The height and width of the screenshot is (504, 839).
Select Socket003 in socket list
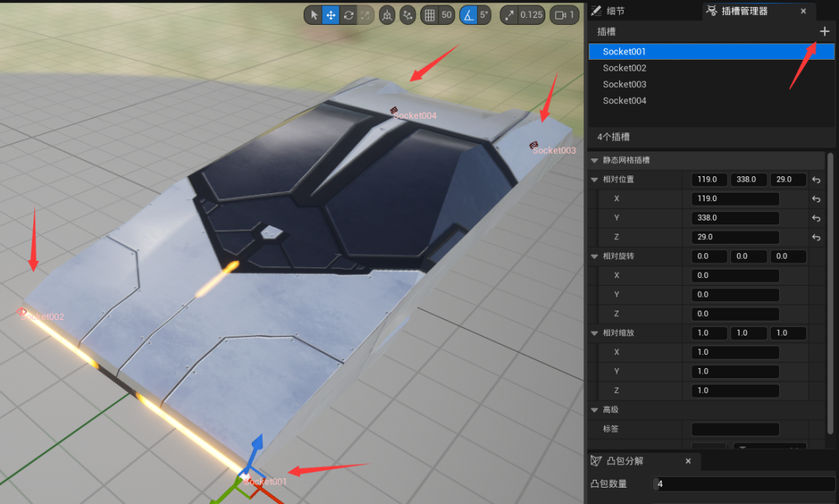click(x=711, y=84)
